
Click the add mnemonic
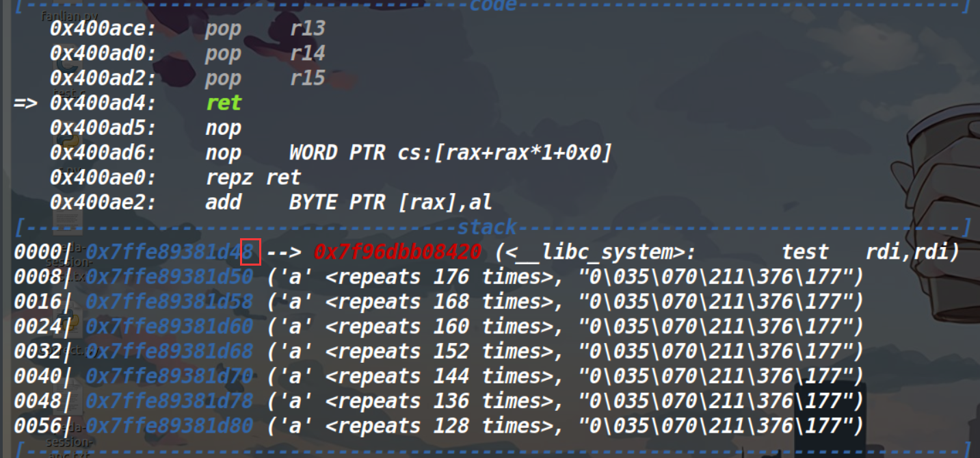224,203
